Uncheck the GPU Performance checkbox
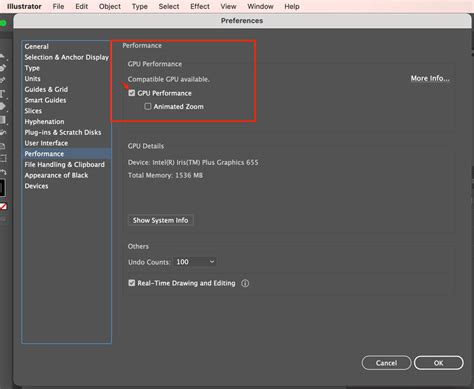This screenshot has width=474, height=389. 132,93
